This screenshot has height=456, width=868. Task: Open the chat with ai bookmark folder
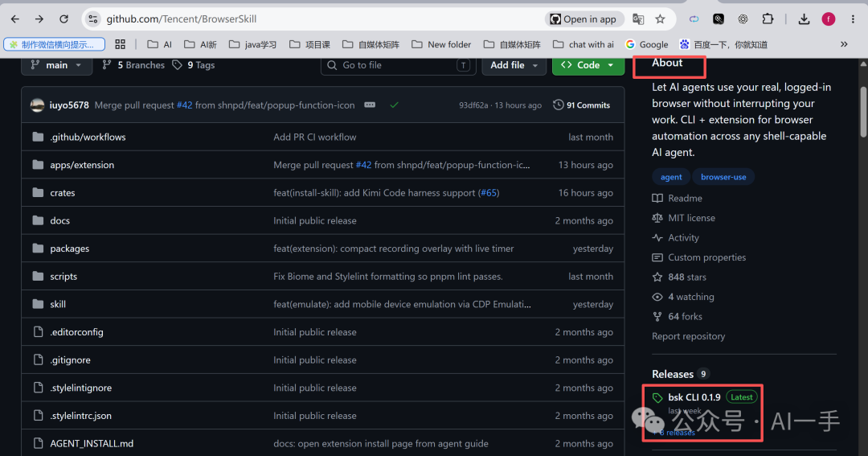coord(583,44)
